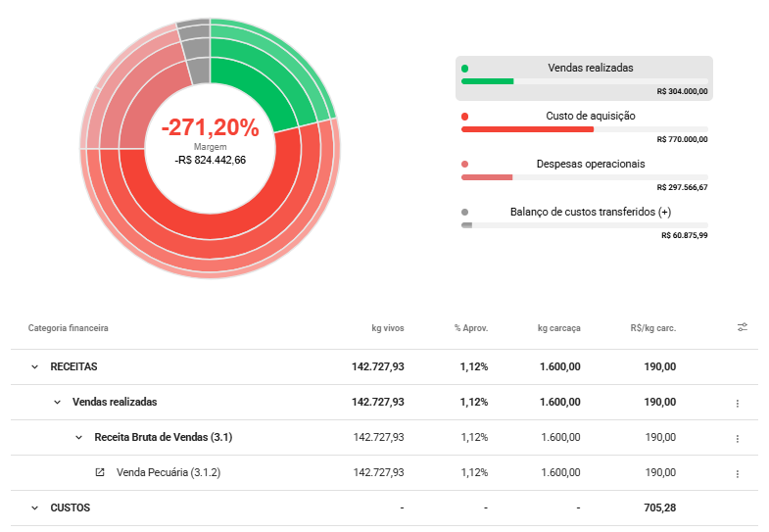This screenshot has width=769, height=532.
Task: Collapse the CUSTOS category
Action: click(x=34, y=508)
